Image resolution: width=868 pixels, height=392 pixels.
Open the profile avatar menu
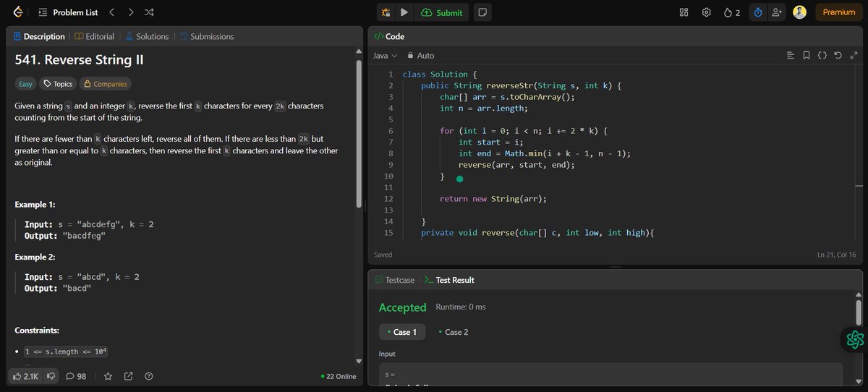point(799,12)
